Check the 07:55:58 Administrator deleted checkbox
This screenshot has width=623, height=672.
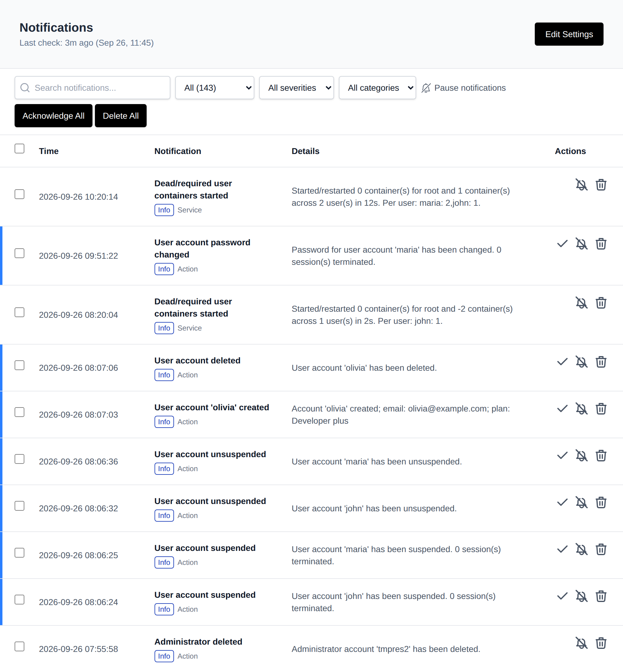[x=19, y=647]
